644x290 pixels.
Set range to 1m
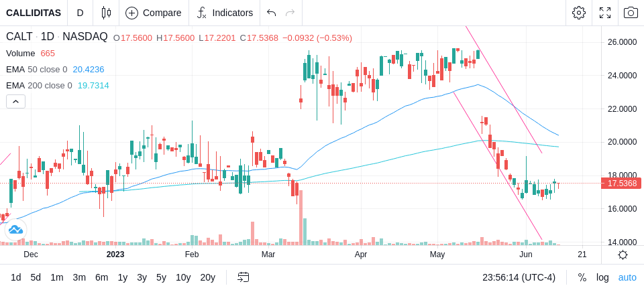pyautogui.click(x=56, y=277)
